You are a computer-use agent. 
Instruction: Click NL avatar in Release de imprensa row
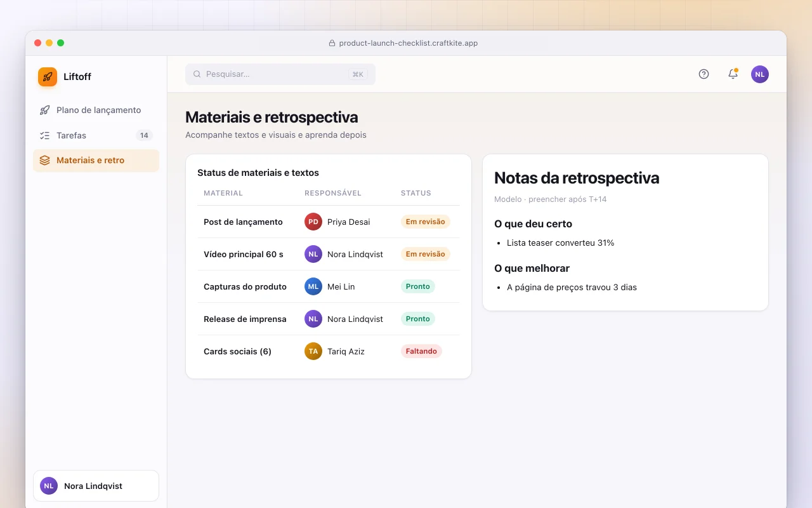coord(313,319)
